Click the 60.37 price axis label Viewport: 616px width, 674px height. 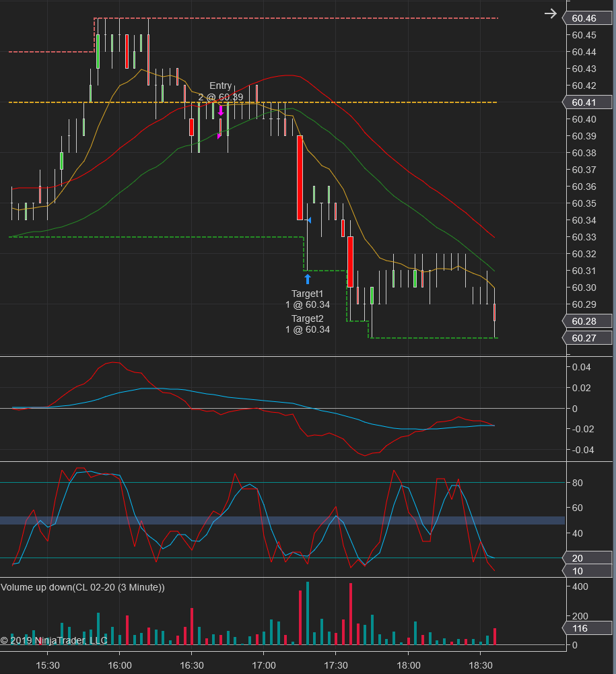point(584,170)
